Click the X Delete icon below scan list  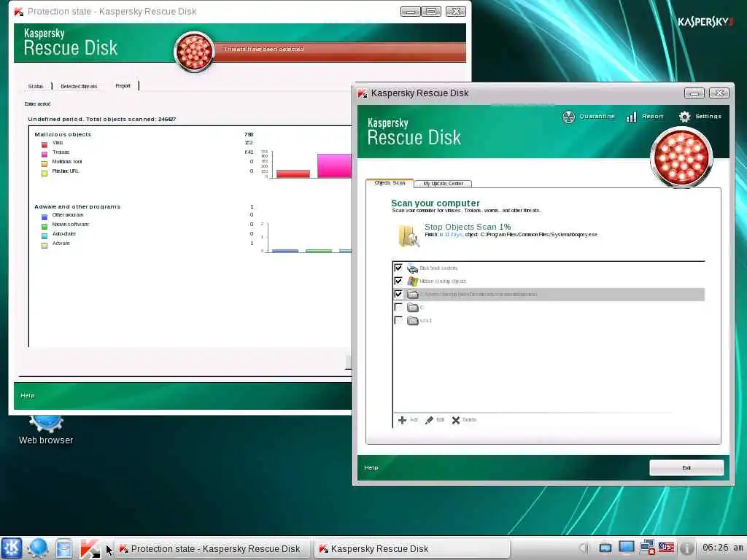456,420
